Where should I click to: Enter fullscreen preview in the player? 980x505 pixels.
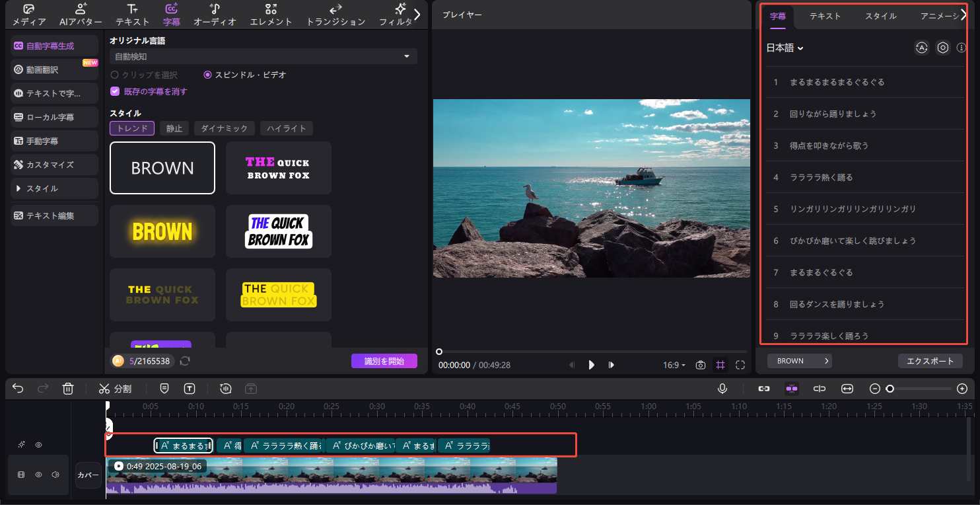click(740, 365)
